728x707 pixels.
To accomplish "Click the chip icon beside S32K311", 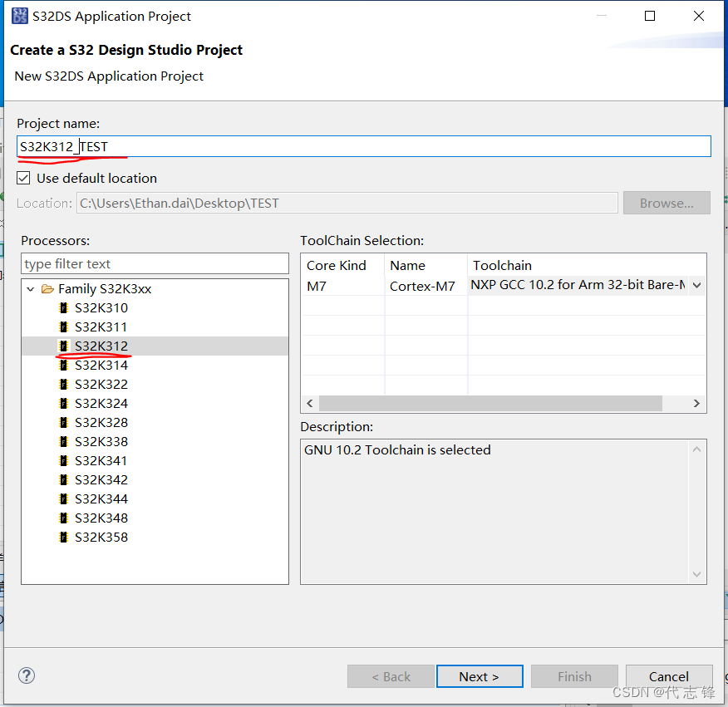I will click(x=64, y=326).
